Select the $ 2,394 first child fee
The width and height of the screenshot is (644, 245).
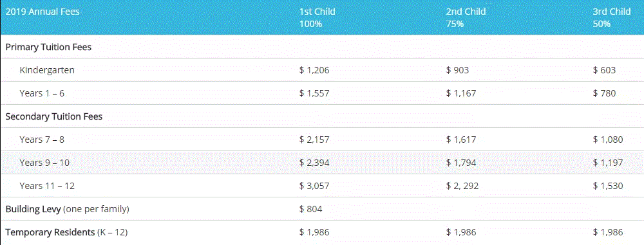pyautogui.click(x=314, y=163)
